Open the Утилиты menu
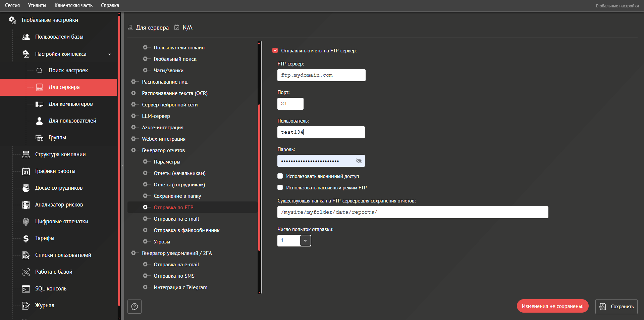The image size is (644, 320). point(37,5)
